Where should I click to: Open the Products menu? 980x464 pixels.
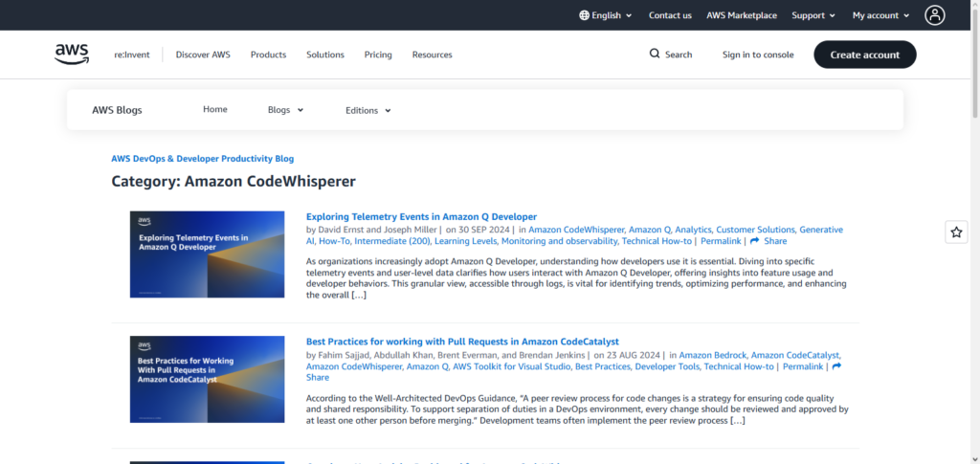268,55
